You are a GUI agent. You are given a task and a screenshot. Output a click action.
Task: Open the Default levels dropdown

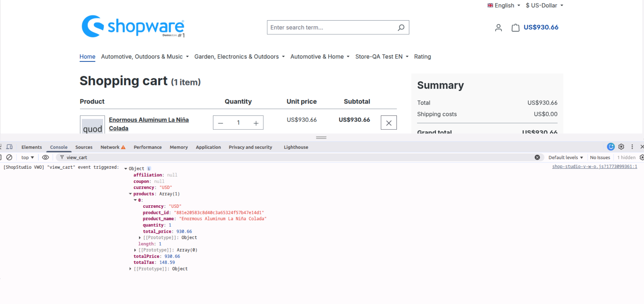[565, 157]
